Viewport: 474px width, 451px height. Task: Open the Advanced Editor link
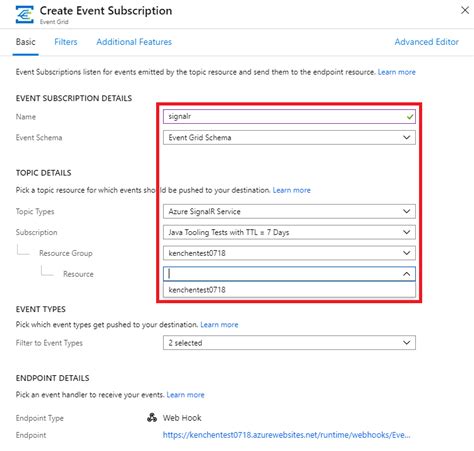[x=426, y=42]
